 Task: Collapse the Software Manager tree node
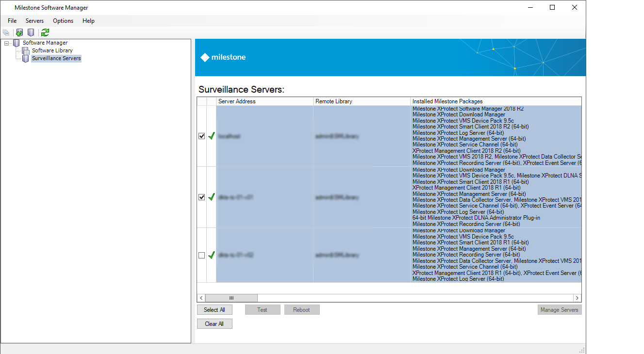coord(6,42)
